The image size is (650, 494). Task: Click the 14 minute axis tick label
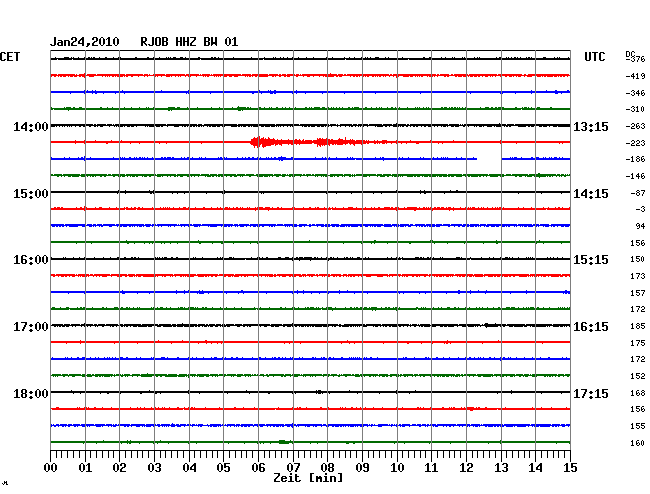pos(535,468)
